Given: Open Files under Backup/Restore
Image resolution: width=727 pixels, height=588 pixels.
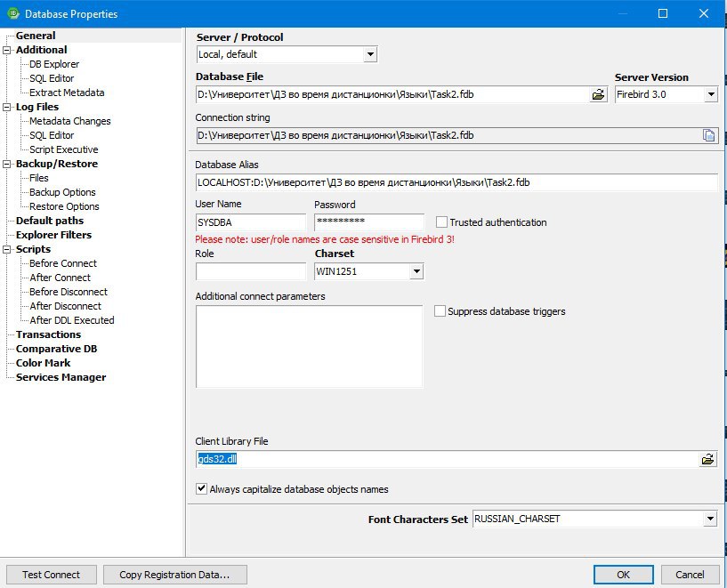Looking at the screenshot, I should click(x=38, y=179).
